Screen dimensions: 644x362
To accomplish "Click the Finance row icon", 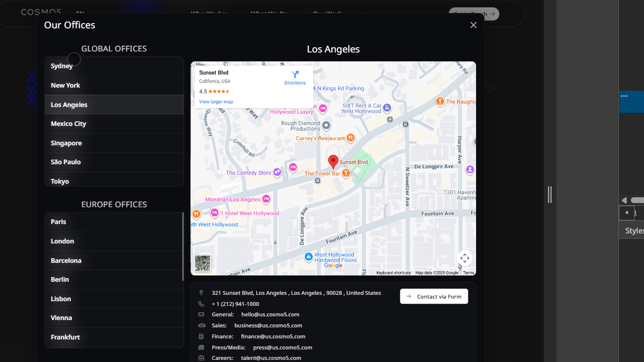I will pyautogui.click(x=201, y=336).
